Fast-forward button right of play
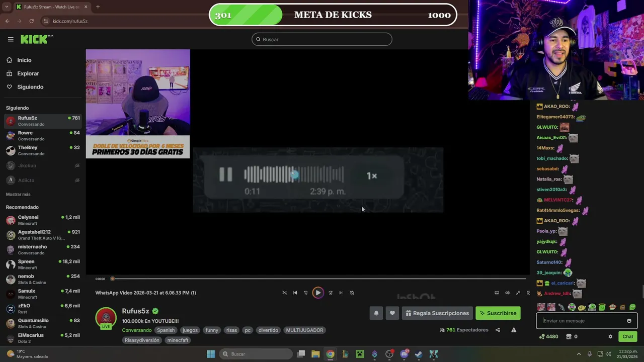This screenshot has width=644, height=362. coord(331,293)
